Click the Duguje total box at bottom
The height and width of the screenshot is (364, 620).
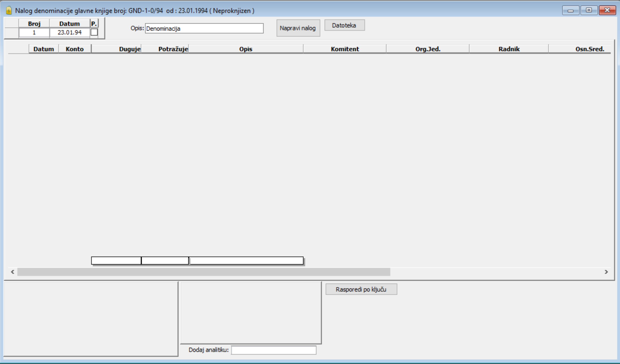(x=116, y=261)
